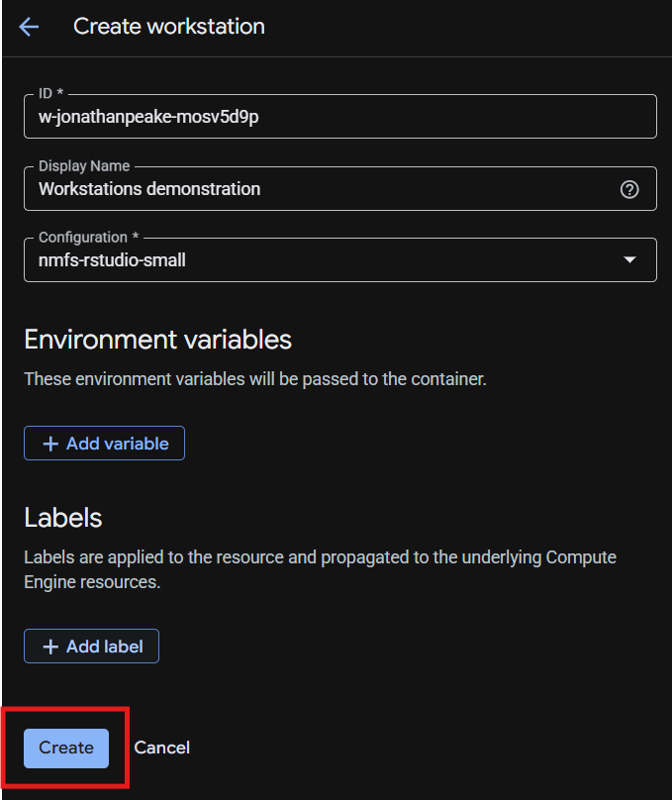Add a new environment variable
The image size is (672, 800).
(104, 444)
